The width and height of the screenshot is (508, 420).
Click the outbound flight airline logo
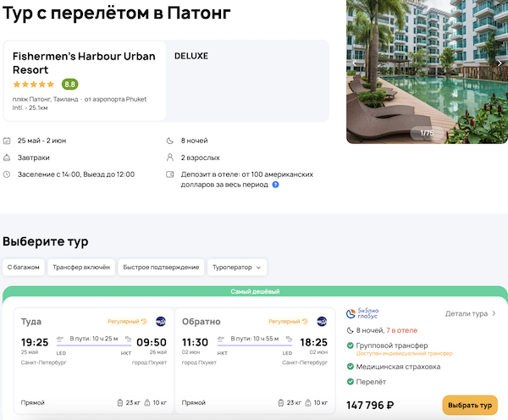pos(161,322)
